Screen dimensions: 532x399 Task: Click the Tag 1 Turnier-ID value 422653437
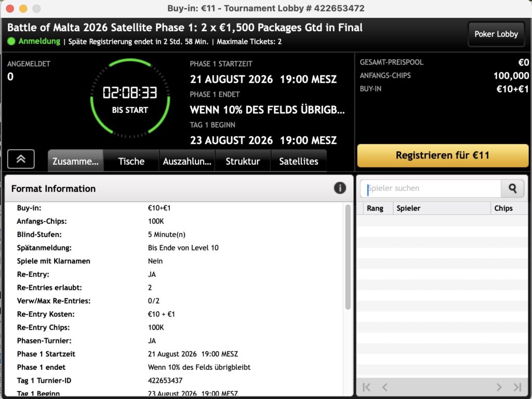pos(165,381)
